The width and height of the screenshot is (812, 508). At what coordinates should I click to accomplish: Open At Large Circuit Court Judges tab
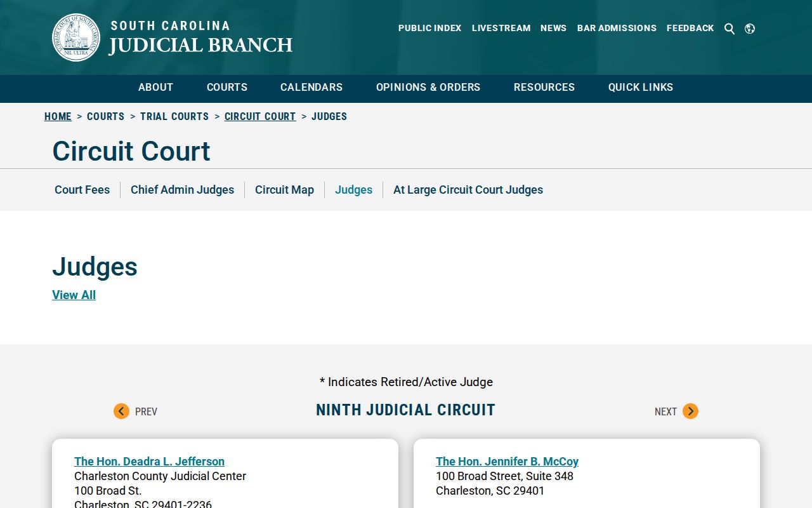(x=468, y=190)
